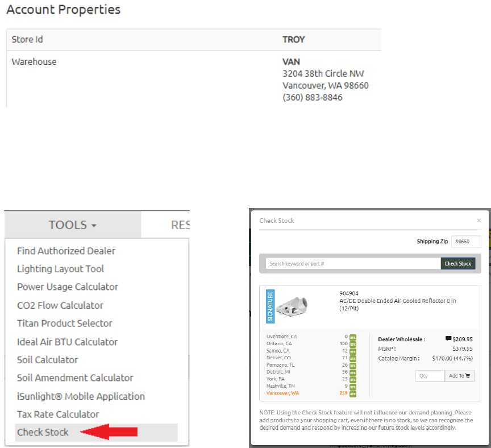This screenshot has width=491, height=448.
Task: Click the $379.95 MSRP value
Action: [x=463, y=349]
